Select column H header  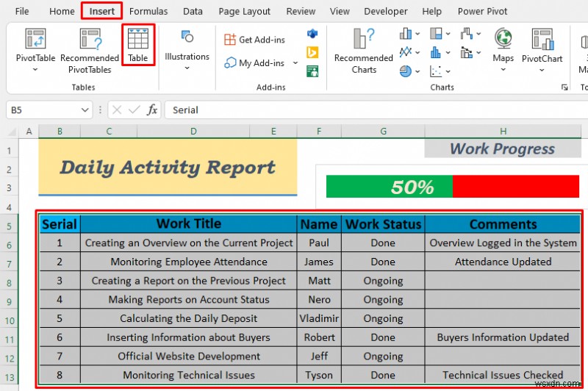(x=503, y=132)
